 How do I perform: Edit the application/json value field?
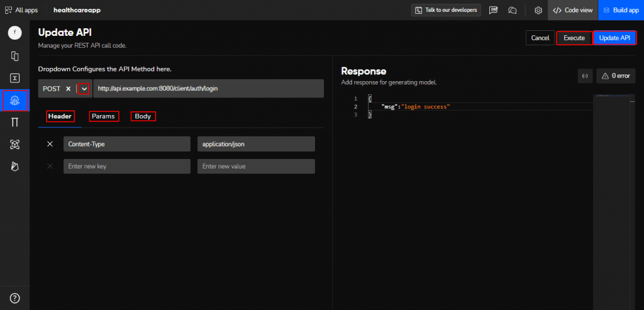257,144
